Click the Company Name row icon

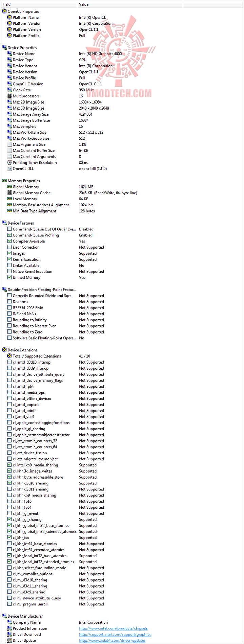9,622
